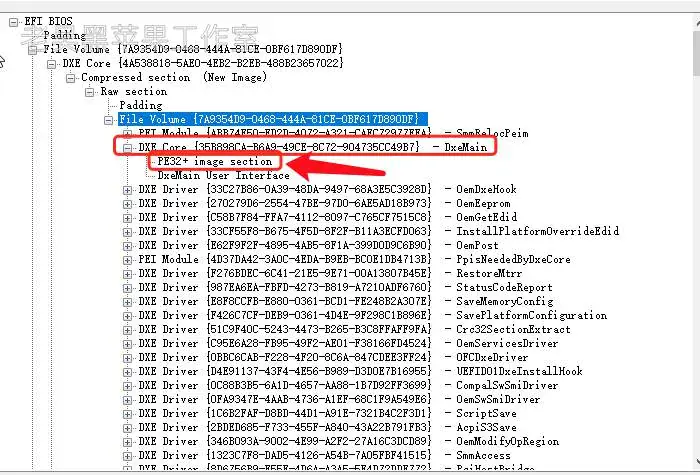This screenshot has width=700, height=475.
Task: Expand the OemDxeHook driver node
Action: (128, 190)
